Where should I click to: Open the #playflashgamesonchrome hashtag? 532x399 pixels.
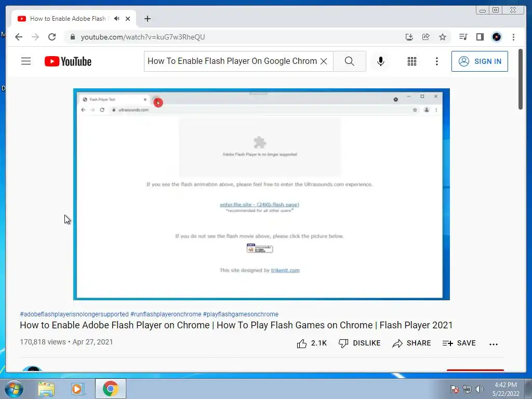tap(241, 314)
